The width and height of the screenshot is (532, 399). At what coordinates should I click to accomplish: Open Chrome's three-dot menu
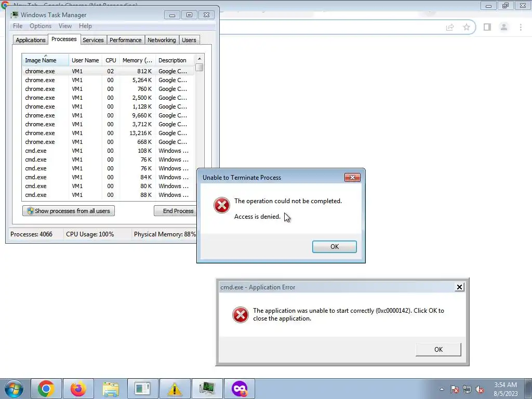click(x=521, y=27)
